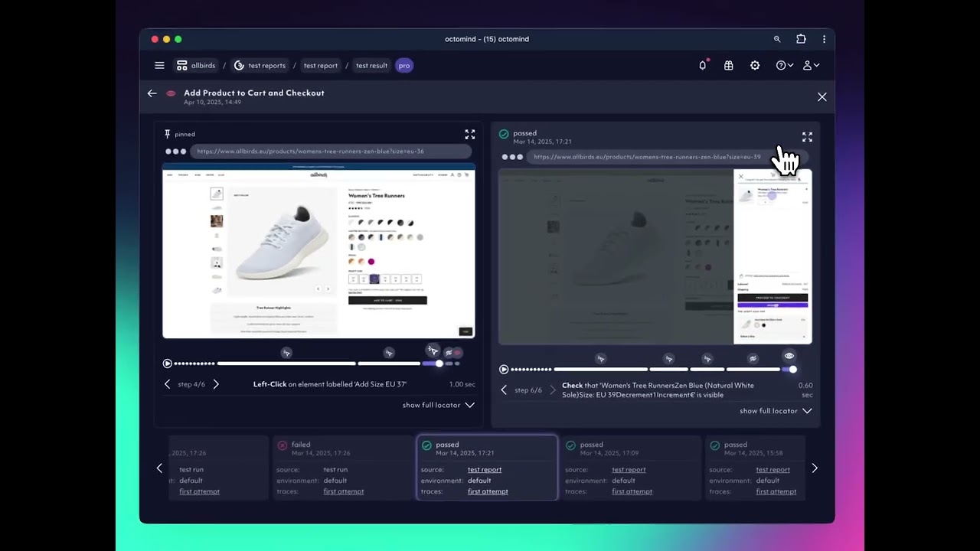980x551 pixels.
Task: Open first attempt trace in failed card
Action: (344, 491)
